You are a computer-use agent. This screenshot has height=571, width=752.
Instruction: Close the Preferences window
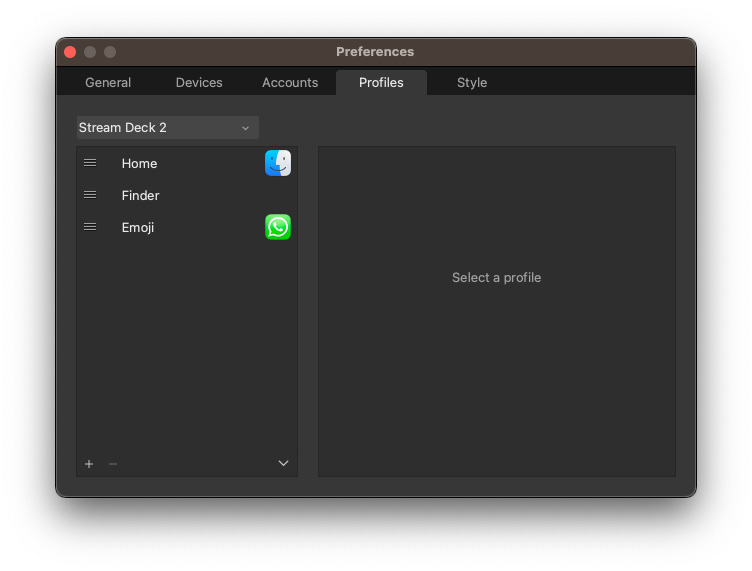tap(70, 52)
